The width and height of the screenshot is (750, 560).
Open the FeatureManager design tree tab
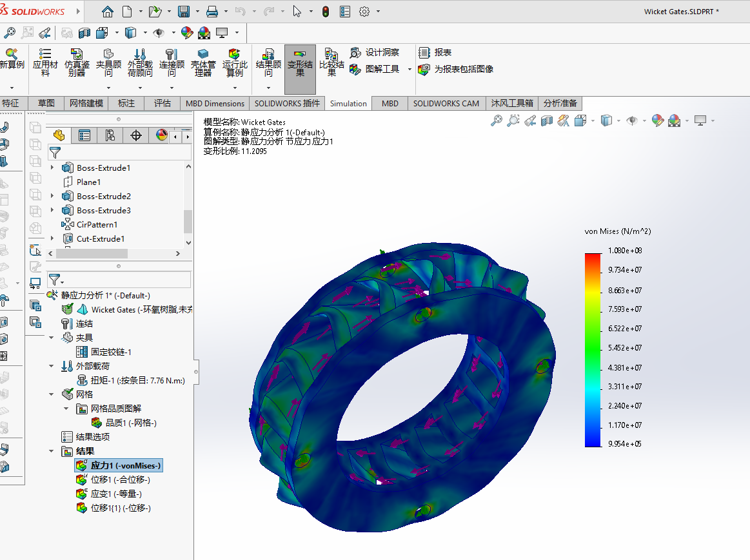click(59, 136)
